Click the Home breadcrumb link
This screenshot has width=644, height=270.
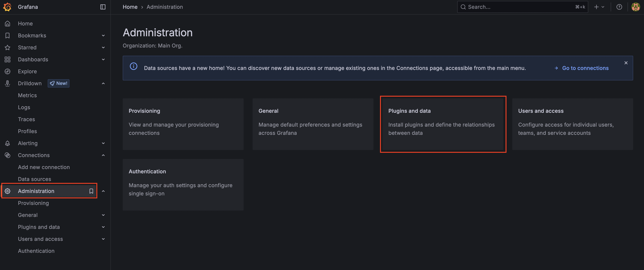[x=130, y=7]
